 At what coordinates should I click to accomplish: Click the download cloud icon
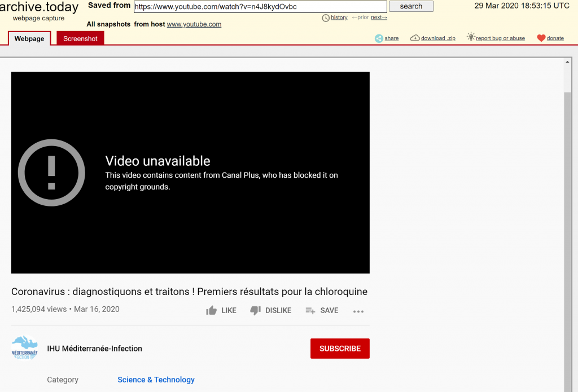coord(415,38)
